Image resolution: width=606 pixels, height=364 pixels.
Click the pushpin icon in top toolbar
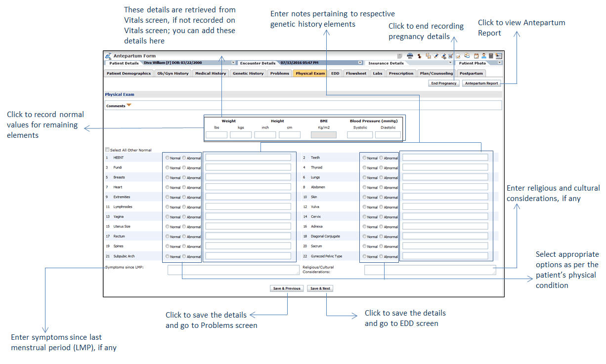pyautogui.click(x=420, y=56)
